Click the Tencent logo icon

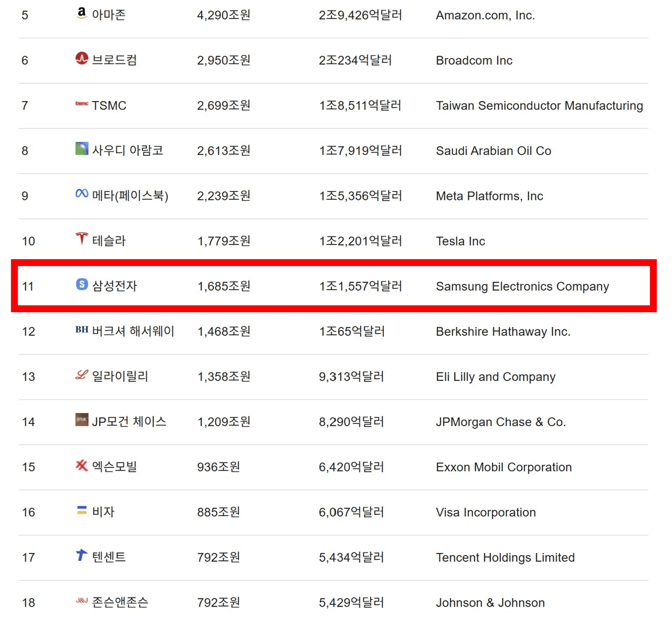pyautogui.click(x=81, y=555)
